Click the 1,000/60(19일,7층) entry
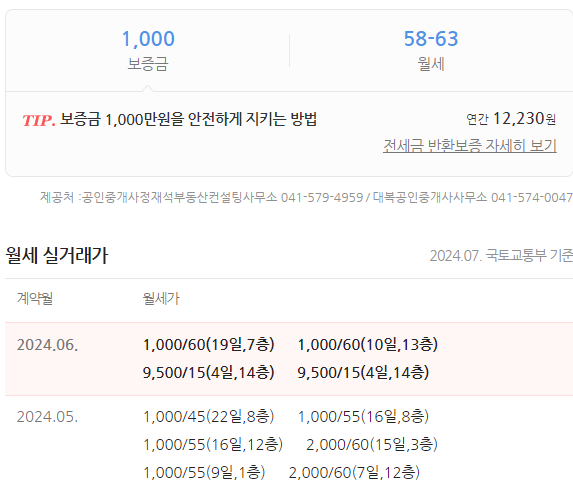 coord(208,344)
